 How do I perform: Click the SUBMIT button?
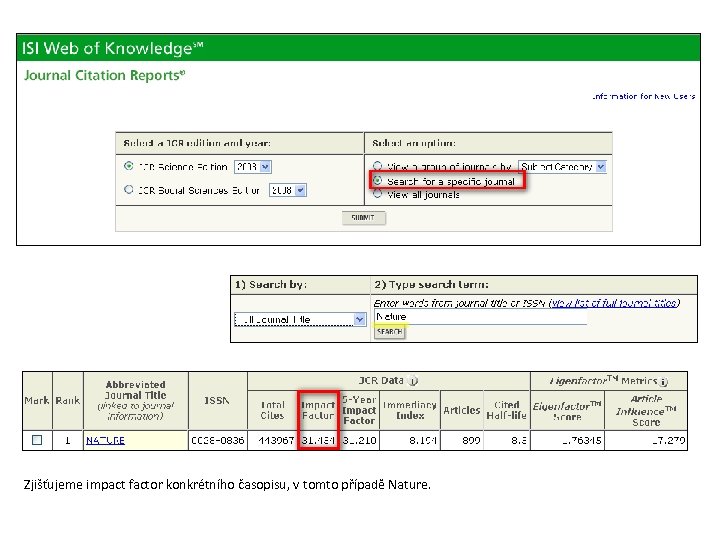(364, 218)
